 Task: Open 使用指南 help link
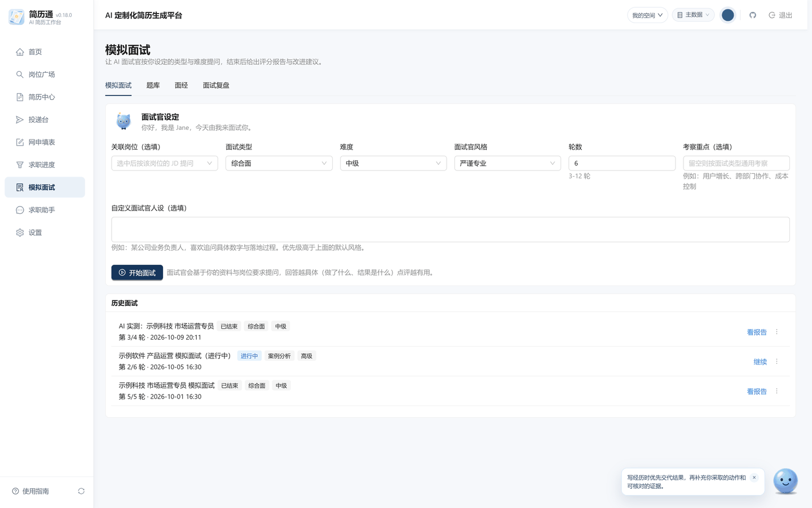tap(30, 491)
